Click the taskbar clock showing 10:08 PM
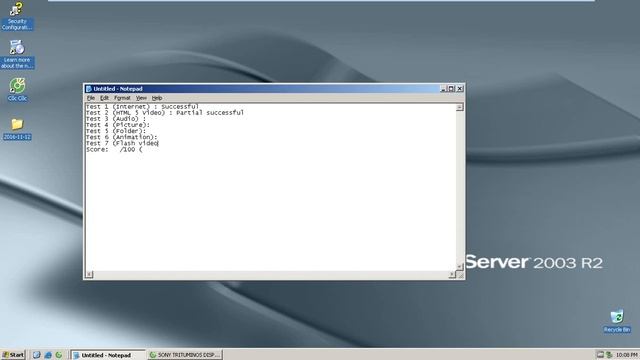Viewport: 640px width, 360px height. pyautogui.click(x=627, y=355)
